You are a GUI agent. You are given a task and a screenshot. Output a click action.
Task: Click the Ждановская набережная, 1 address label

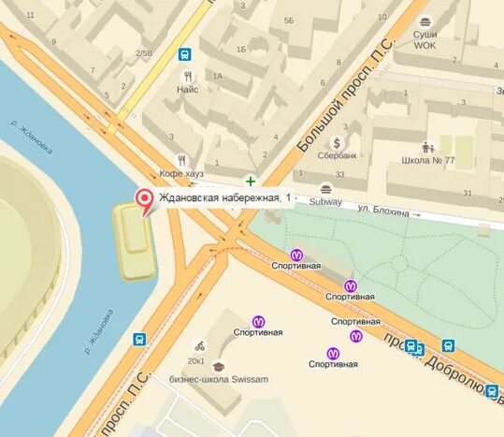coord(224,197)
